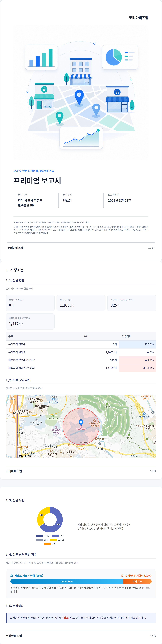Click the up triangle beside 14.1%

pyautogui.click(x=144, y=368)
